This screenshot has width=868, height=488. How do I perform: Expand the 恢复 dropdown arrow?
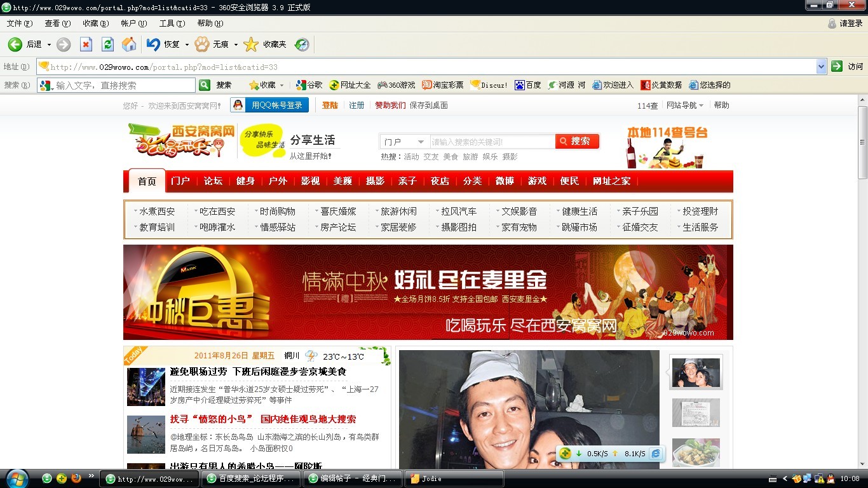coord(187,44)
